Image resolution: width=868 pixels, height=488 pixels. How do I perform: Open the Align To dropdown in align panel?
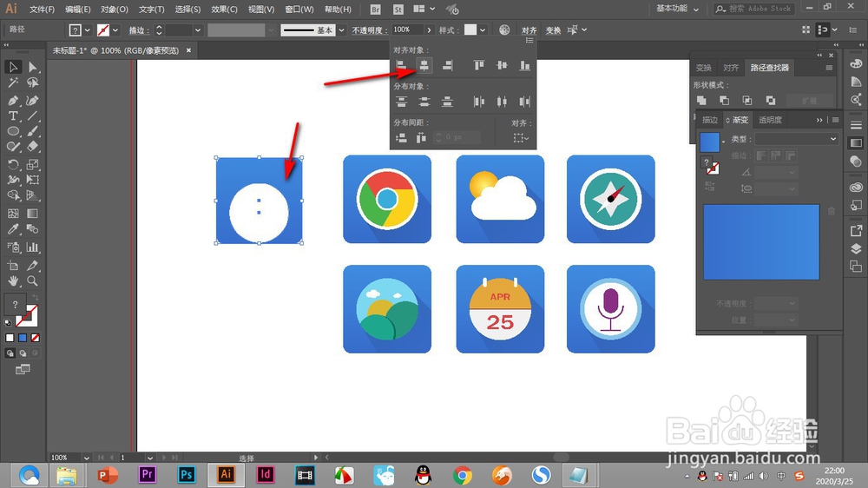point(521,138)
